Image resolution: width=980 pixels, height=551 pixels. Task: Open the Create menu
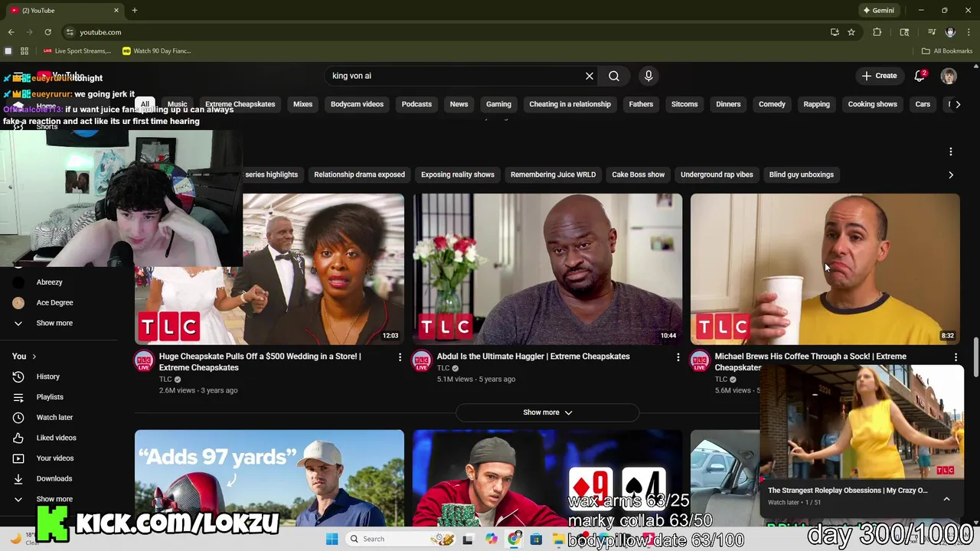click(879, 76)
